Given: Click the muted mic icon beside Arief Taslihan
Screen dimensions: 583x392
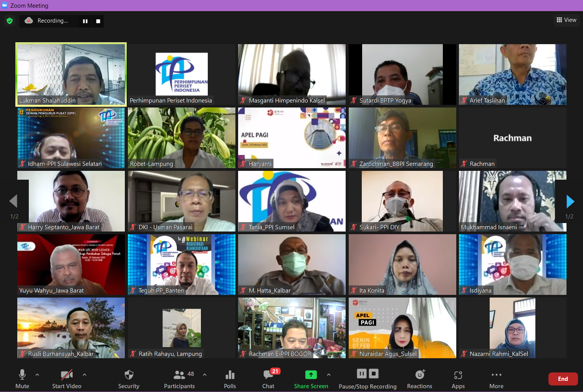Looking at the screenshot, I should 464,101.
